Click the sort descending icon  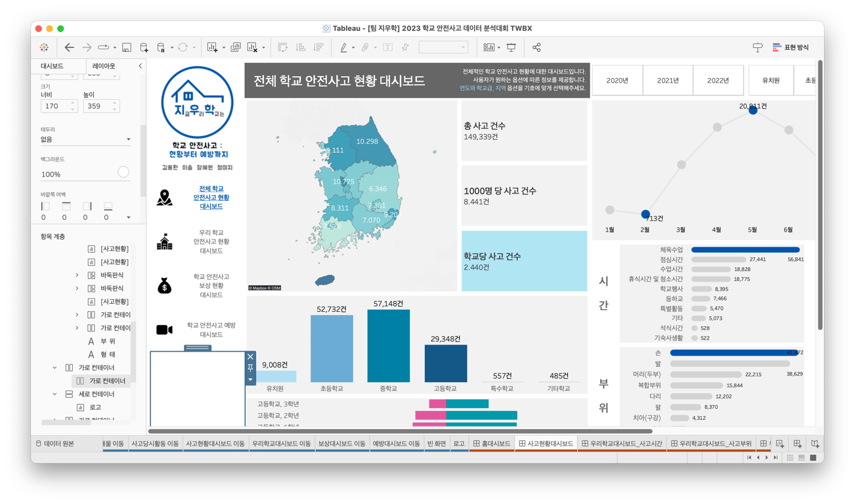[318, 47]
